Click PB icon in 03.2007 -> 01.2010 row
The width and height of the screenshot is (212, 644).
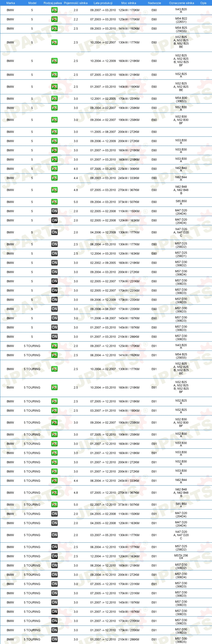(x=54, y=411)
